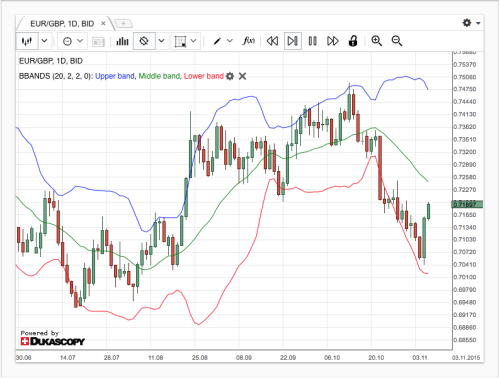Open the settings gear at top right
This screenshot has height=378, width=500.
click(471, 23)
